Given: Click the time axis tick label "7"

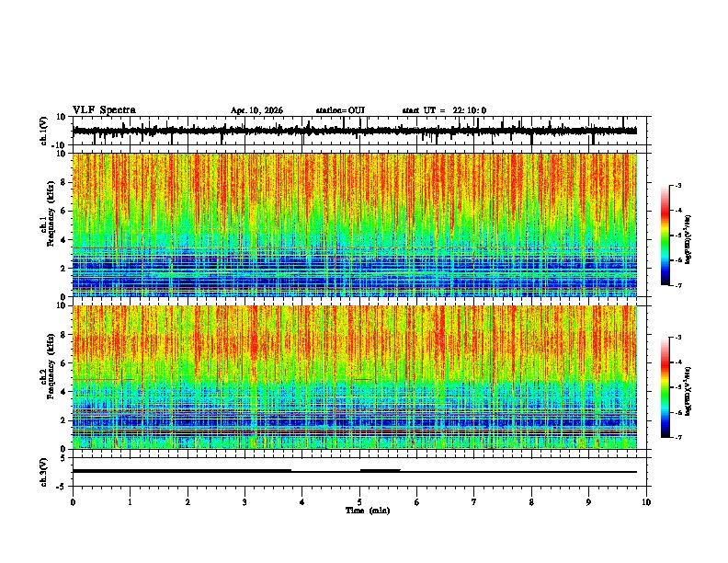Looking at the screenshot, I should coord(474,502).
